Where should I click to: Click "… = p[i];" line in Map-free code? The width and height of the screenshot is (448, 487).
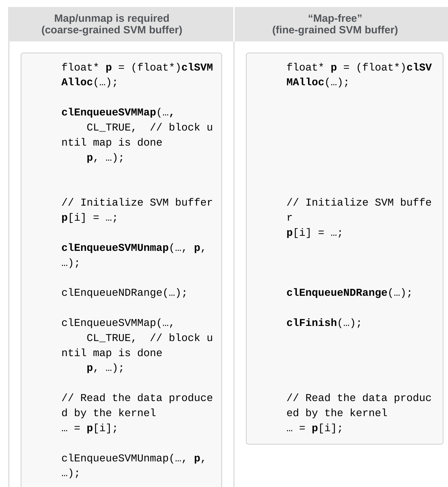click(x=314, y=428)
